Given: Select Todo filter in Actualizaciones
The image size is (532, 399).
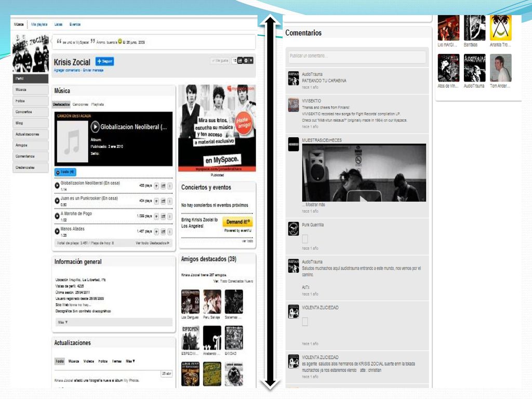Looking at the screenshot, I should [x=60, y=361].
